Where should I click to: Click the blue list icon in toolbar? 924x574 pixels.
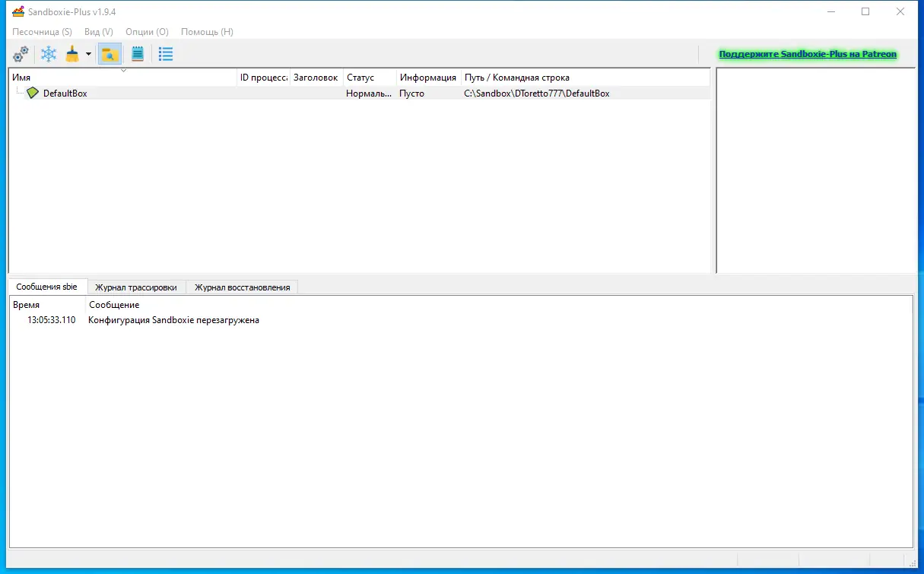pos(166,54)
